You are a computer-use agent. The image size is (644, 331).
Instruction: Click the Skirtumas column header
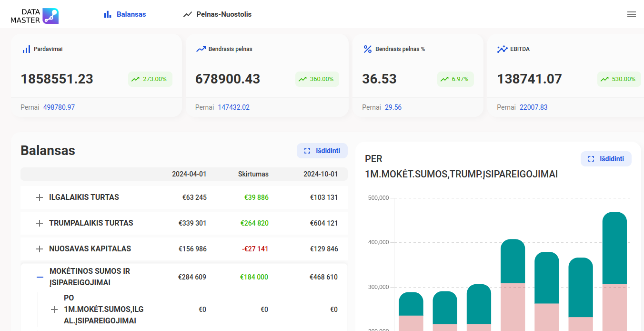coord(253,174)
